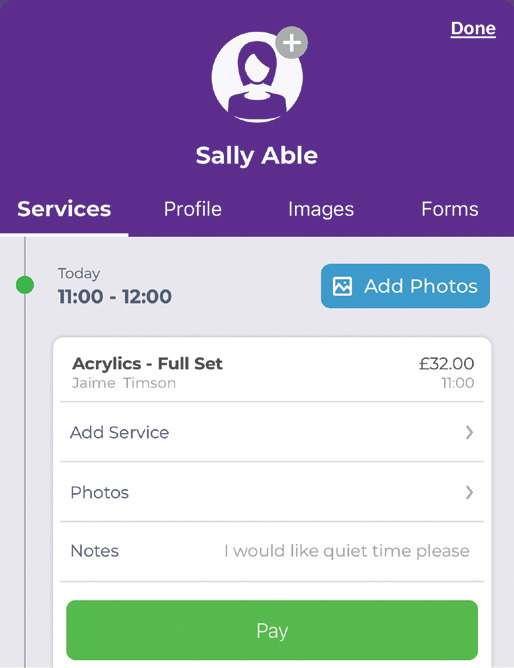
Task: Tap the blue Add Photos button
Action: point(405,286)
